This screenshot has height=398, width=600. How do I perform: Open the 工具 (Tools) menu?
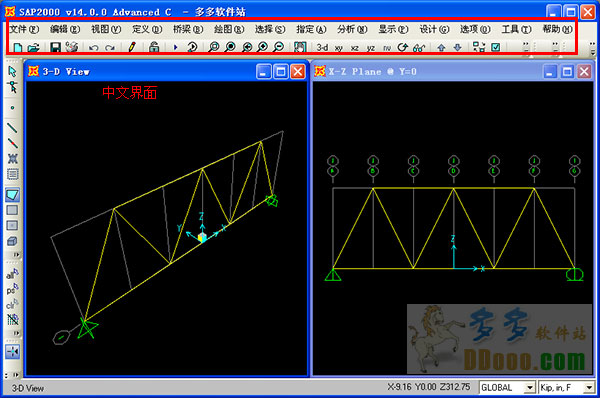click(x=517, y=29)
